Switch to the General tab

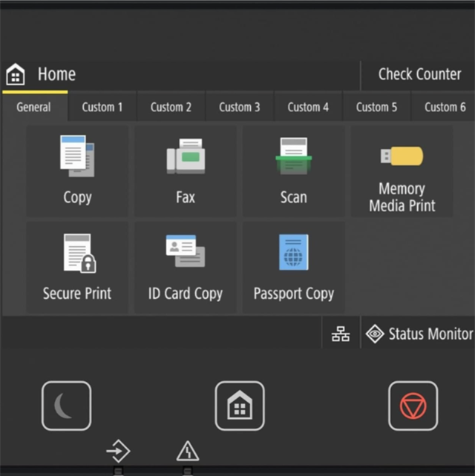click(34, 107)
